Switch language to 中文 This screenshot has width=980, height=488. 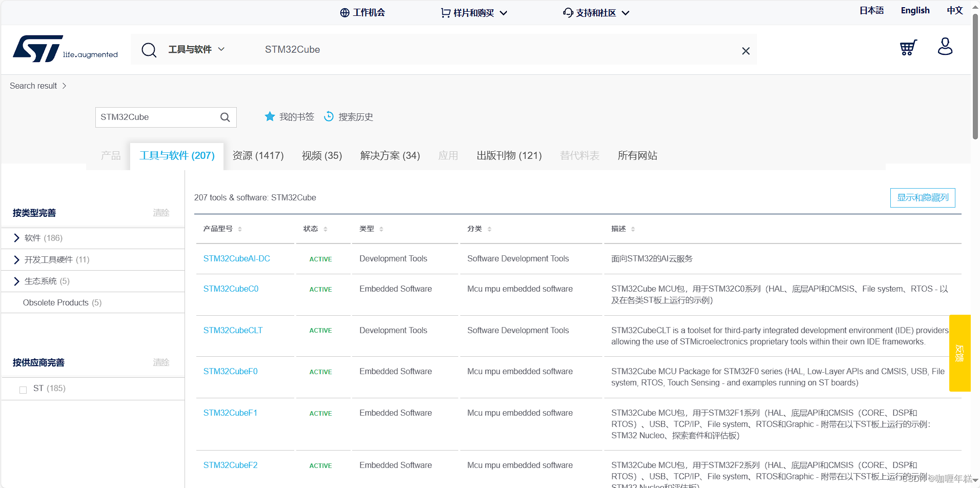pos(955,10)
